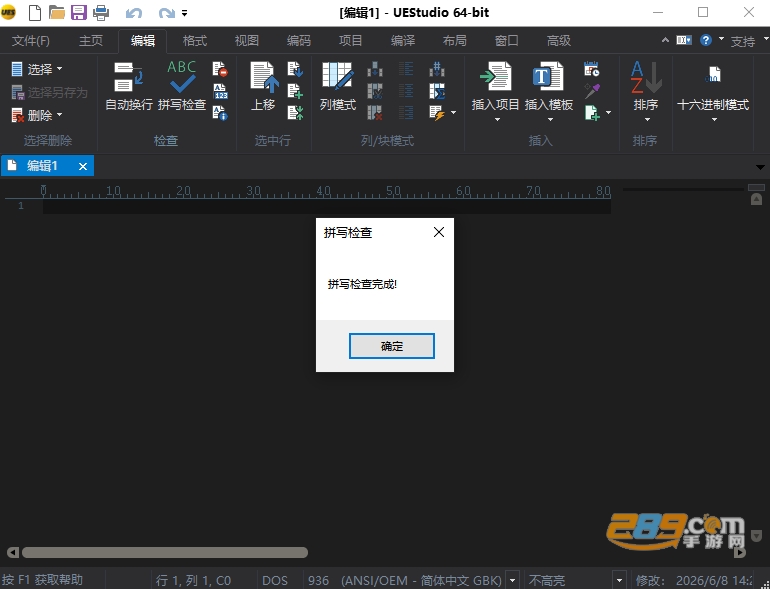Undo the last action
Viewport: 770px width, 589px height.
pos(134,13)
